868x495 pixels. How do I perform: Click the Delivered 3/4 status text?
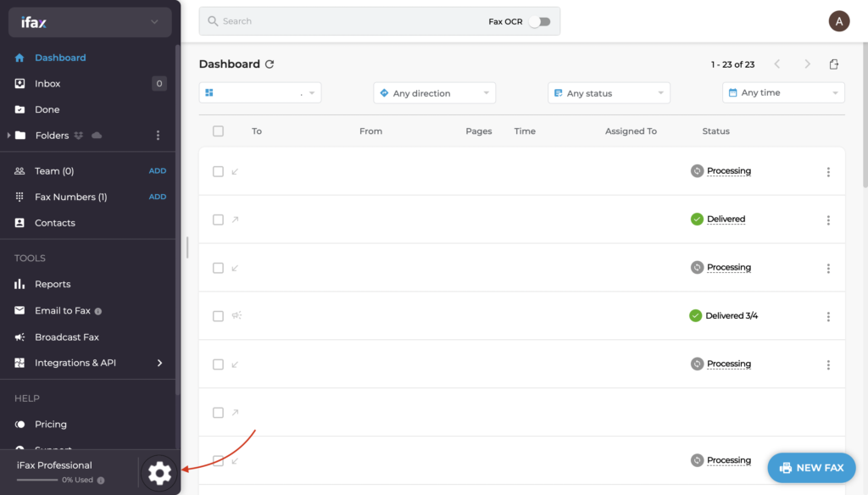[x=732, y=315]
